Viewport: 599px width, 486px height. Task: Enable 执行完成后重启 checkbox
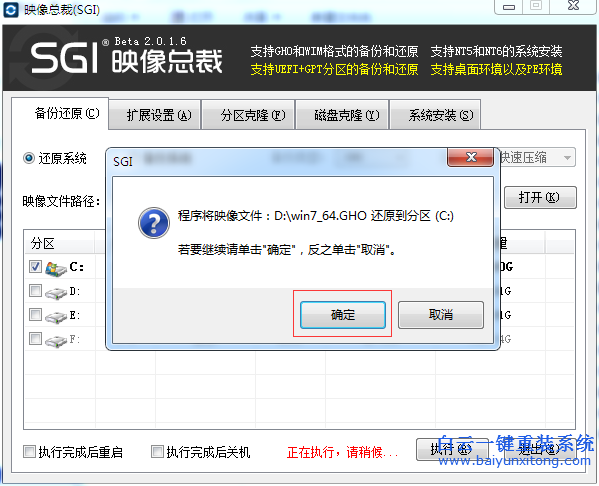coord(29,452)
